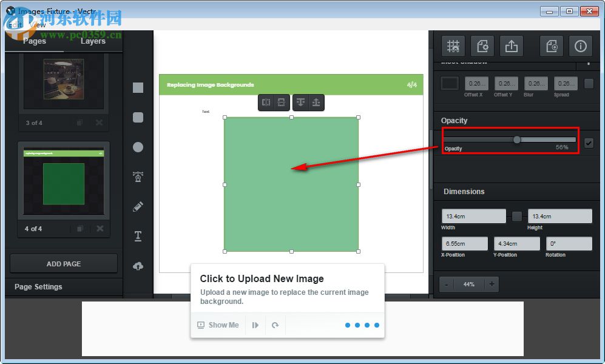Select the Text tool
Image resolution: width=605 pixels, height=364 pixels.
coord(138,236)
